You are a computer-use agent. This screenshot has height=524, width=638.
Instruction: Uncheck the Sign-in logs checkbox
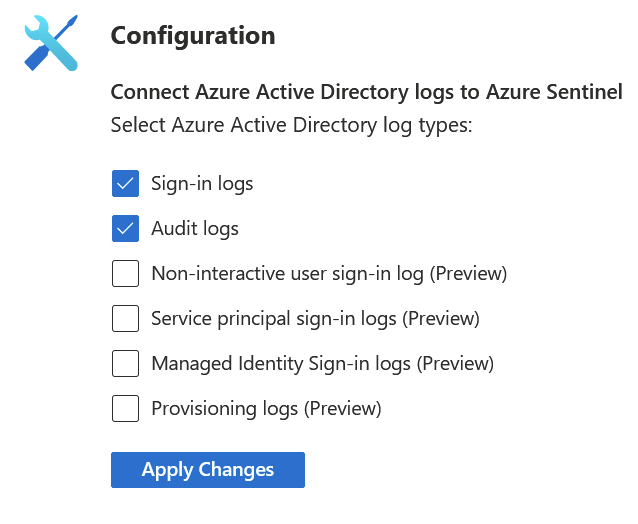[x=125, y=183]
